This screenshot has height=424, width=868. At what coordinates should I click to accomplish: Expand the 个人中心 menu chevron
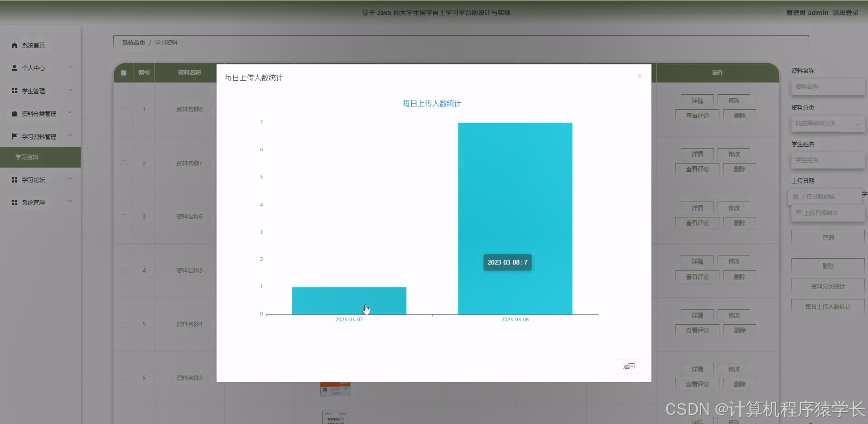pos(70,67)
